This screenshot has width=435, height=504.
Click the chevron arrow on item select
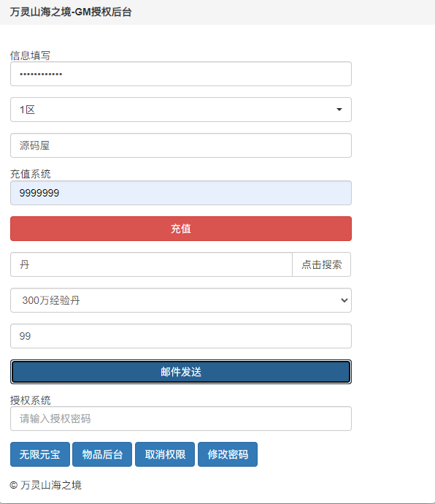pos(344,300)
